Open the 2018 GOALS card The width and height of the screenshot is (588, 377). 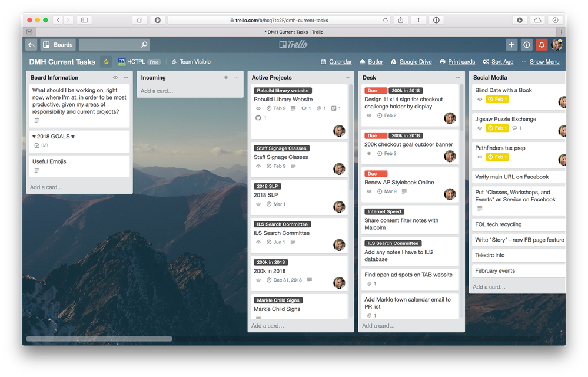click(79, 141)
